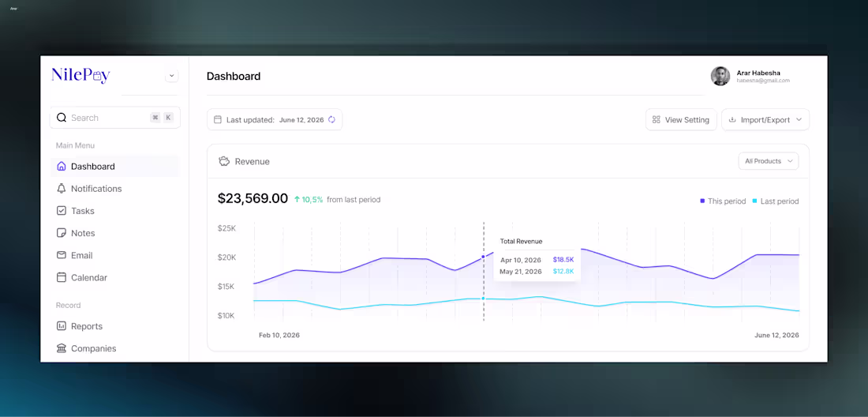Click the $23,569.00 revenue total
This screenshot has height=417, width=868.
click(x=253, y=199)
